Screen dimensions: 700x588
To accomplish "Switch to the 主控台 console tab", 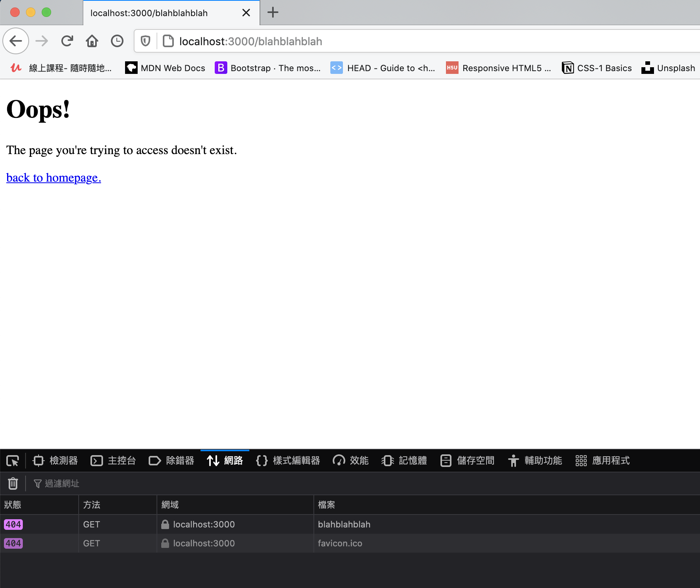I will [x=113, y=461].
